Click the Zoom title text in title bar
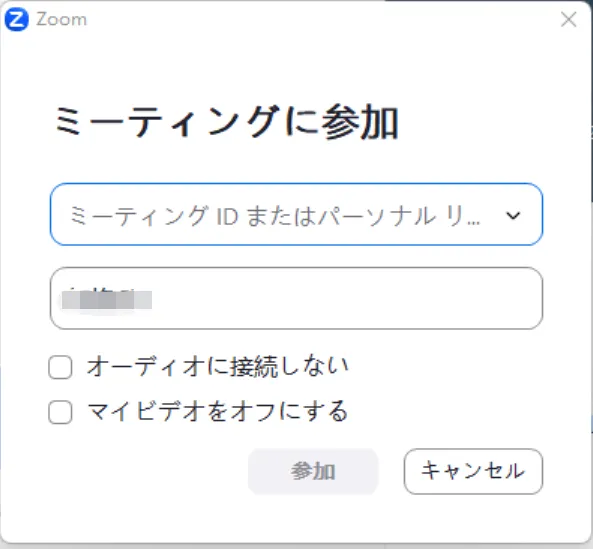Image resolution: width=593 pixels, height=549 pixels. [61, 19]
